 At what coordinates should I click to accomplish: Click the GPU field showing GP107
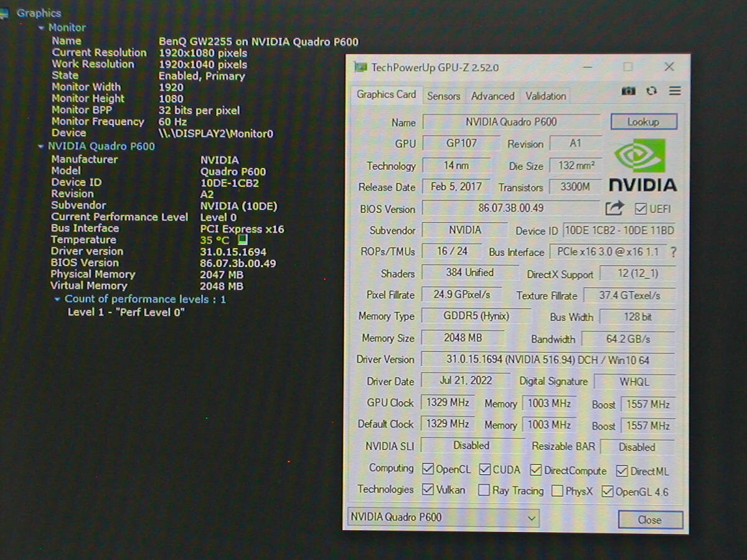(461, 143)
